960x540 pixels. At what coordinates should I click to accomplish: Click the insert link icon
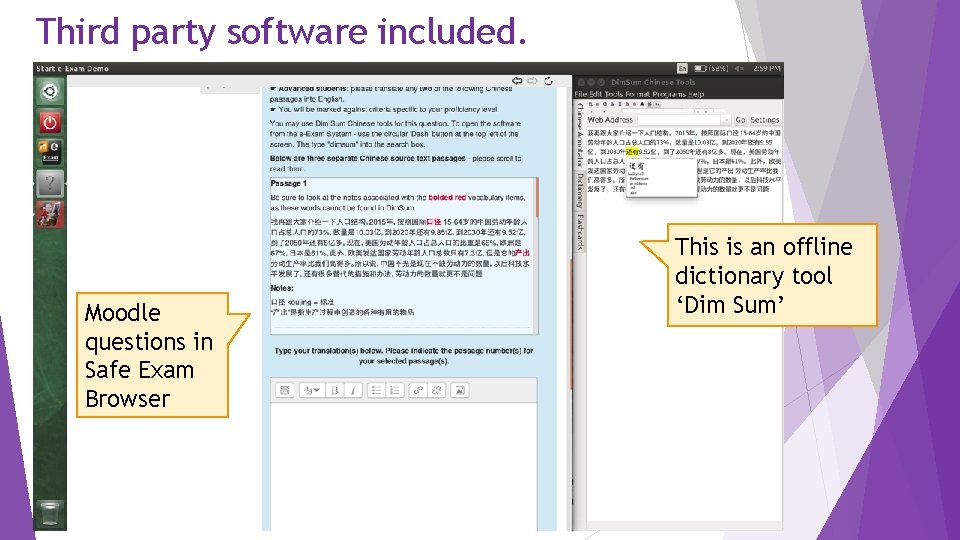point(418,390)
